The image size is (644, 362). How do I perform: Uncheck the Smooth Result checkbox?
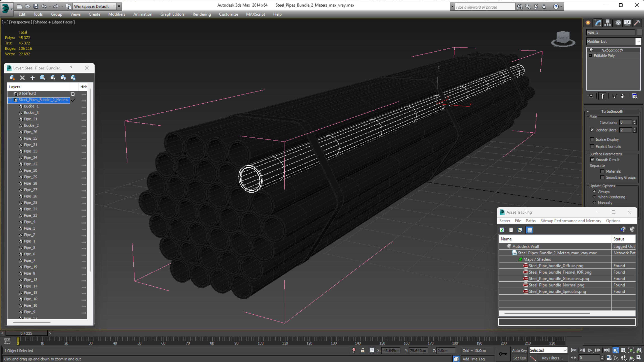point(592,160)
